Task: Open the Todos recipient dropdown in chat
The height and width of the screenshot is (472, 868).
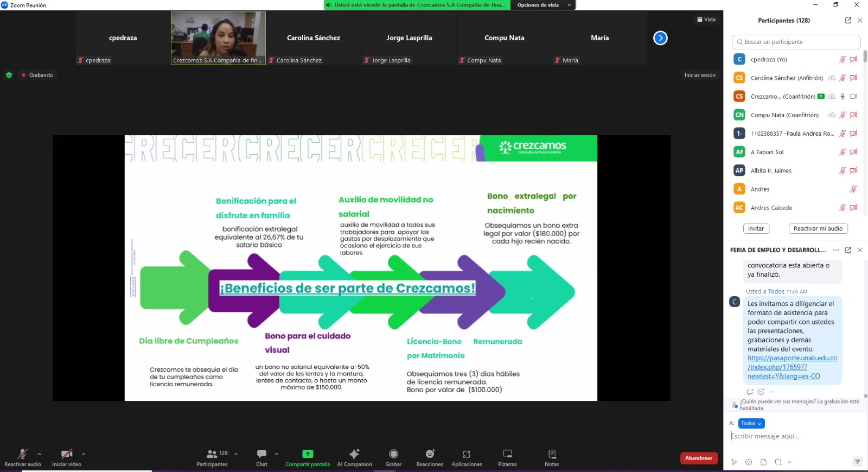Action: tap(751, 423)
